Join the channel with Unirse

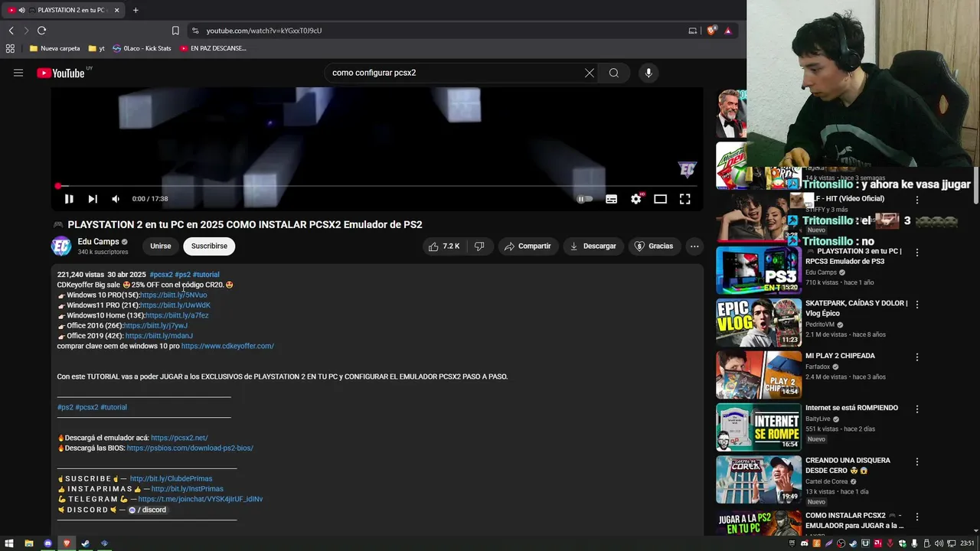tap(161, 246)
